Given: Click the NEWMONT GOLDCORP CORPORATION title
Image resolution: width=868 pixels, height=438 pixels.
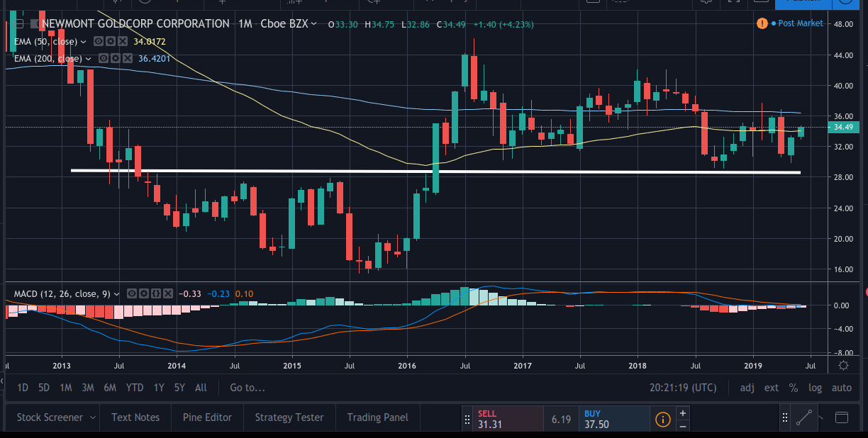Looking at the screenshot, I should [x=135, y=24].
